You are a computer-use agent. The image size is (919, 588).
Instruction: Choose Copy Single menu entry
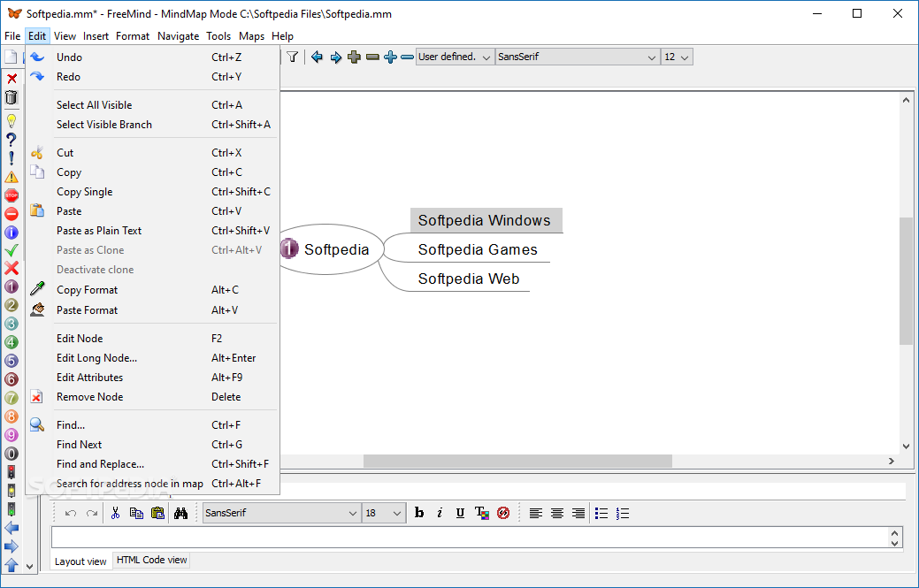(x=152, y=192)
